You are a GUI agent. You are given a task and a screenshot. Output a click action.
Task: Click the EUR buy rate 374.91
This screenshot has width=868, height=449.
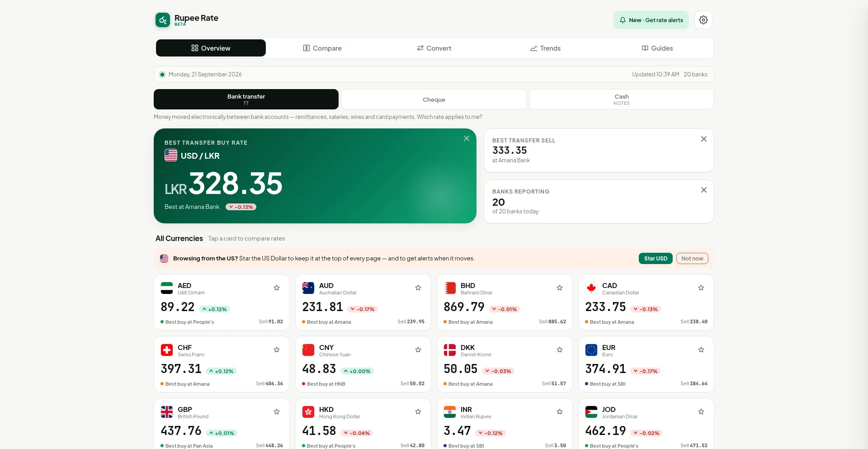click(x=606, y=369)
